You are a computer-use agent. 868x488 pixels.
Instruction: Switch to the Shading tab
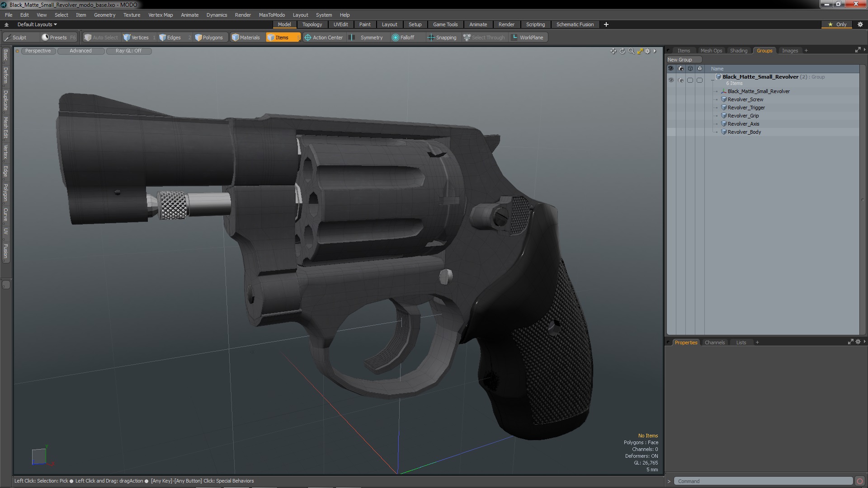pyautogui.click(x=738, y=51)
